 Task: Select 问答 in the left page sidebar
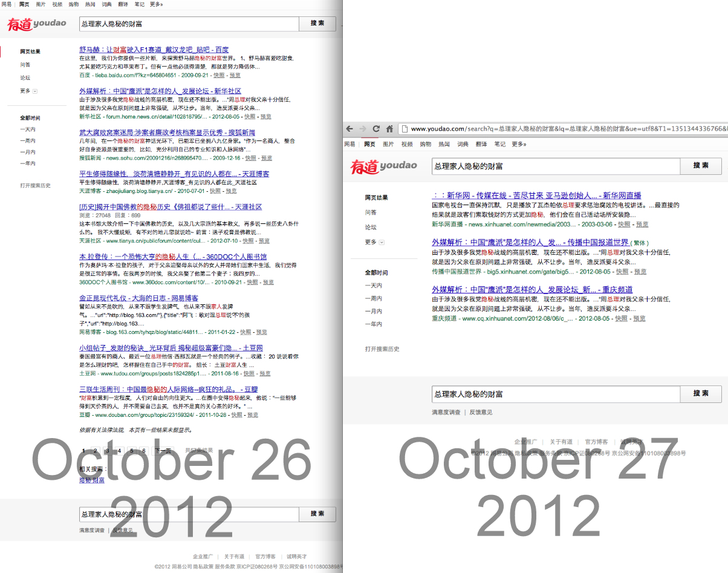(x=25, y=65)
